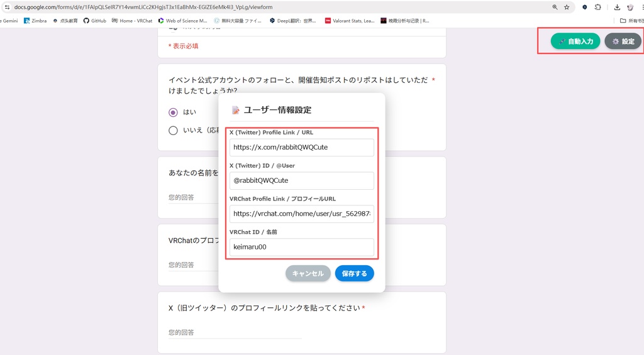Open the 設定 settings button
Image resolution: width=644 pixels, height=355 pixels.
click(623, 41)
